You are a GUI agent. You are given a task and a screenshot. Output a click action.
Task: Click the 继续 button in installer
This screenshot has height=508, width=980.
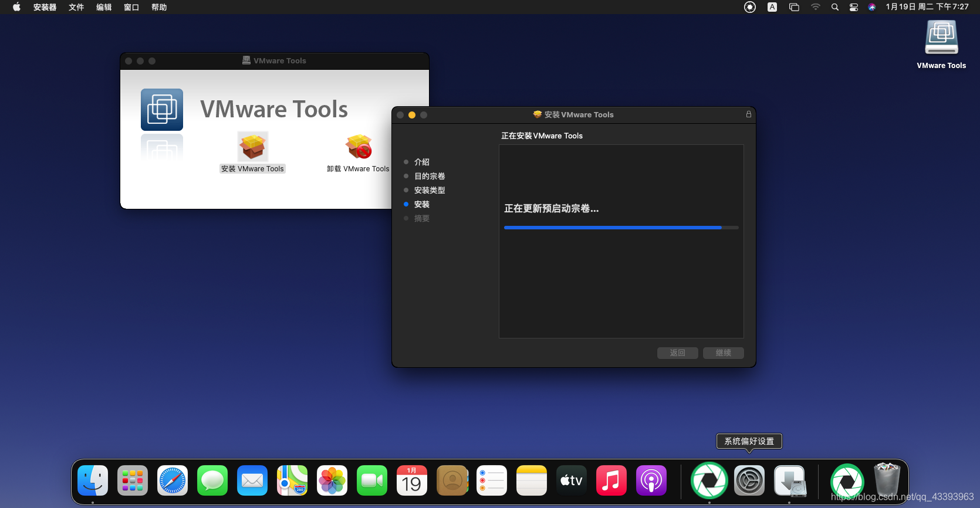pos(724,353)
